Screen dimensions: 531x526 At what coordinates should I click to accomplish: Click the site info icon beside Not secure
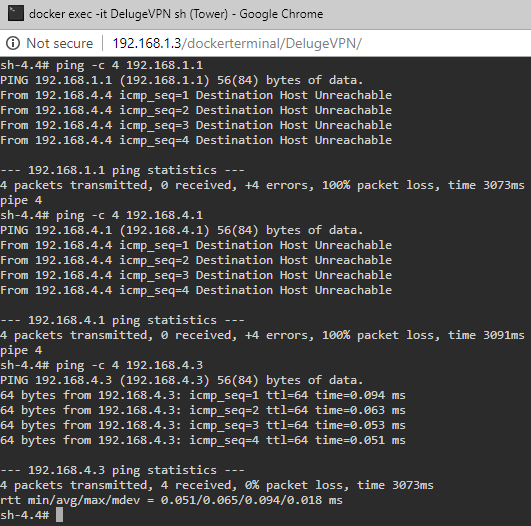(x=13, y=43)
